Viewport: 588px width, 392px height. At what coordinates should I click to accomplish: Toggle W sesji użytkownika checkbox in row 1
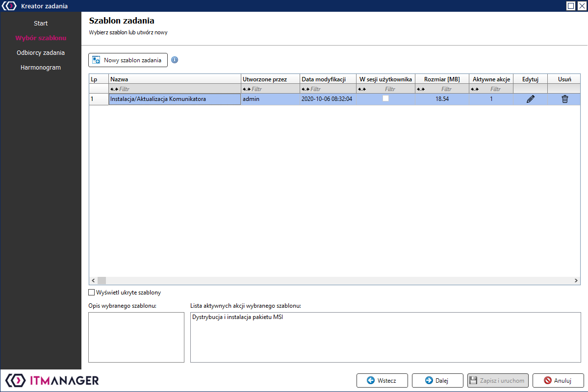click(385, 98)
